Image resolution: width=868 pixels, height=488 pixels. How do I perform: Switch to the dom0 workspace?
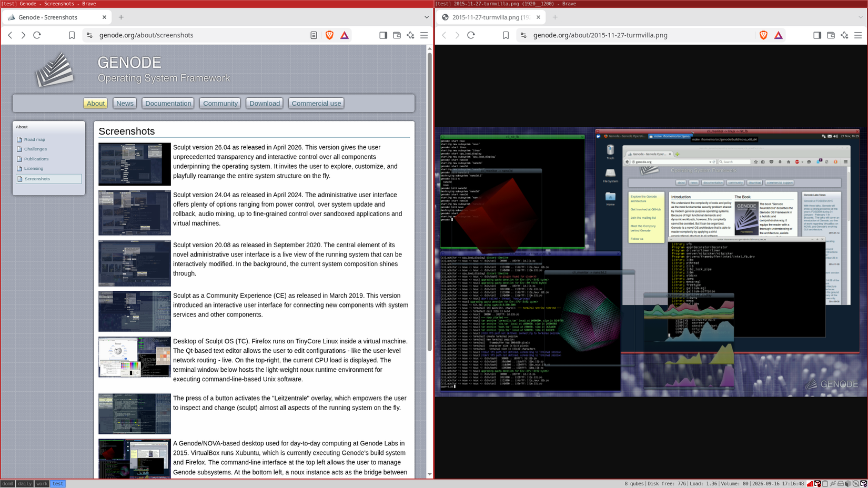[7, 484]
